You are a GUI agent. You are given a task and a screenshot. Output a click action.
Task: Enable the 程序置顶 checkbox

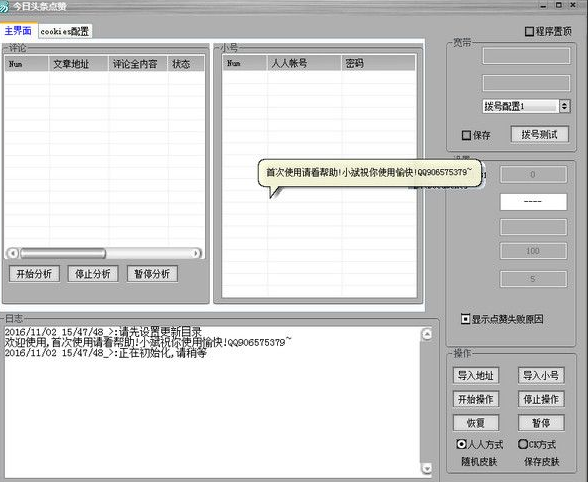pos(529,31)
